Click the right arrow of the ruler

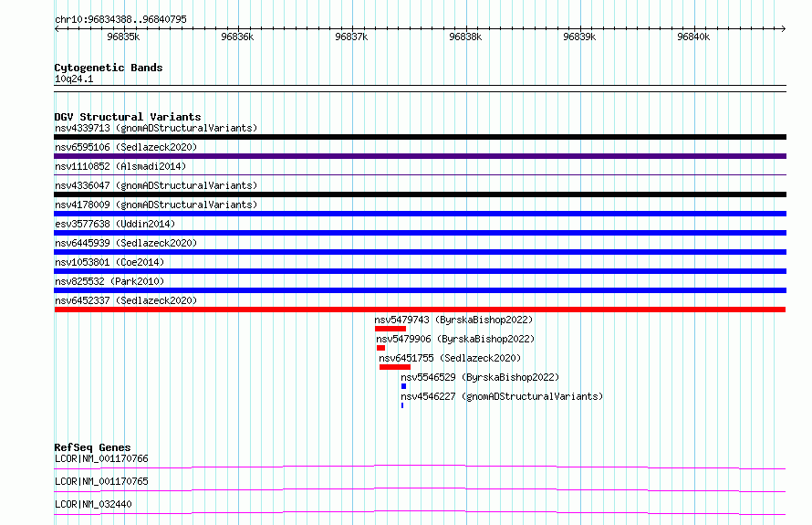tap(784, 28)
